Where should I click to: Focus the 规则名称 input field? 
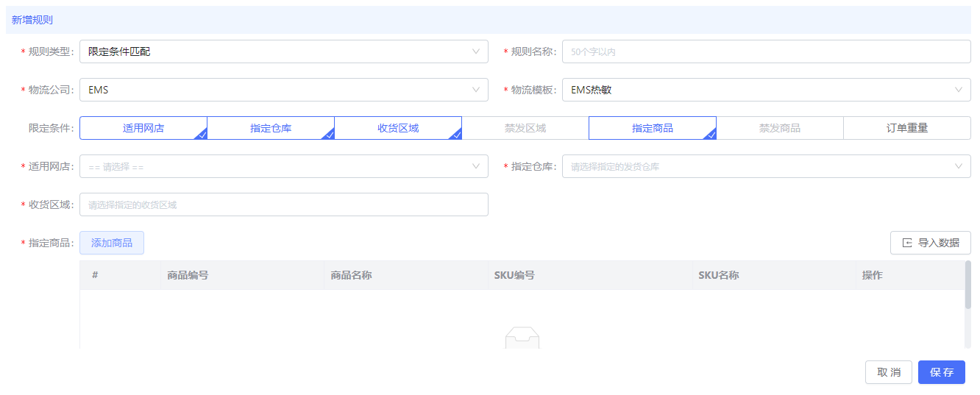pos(767,51)
